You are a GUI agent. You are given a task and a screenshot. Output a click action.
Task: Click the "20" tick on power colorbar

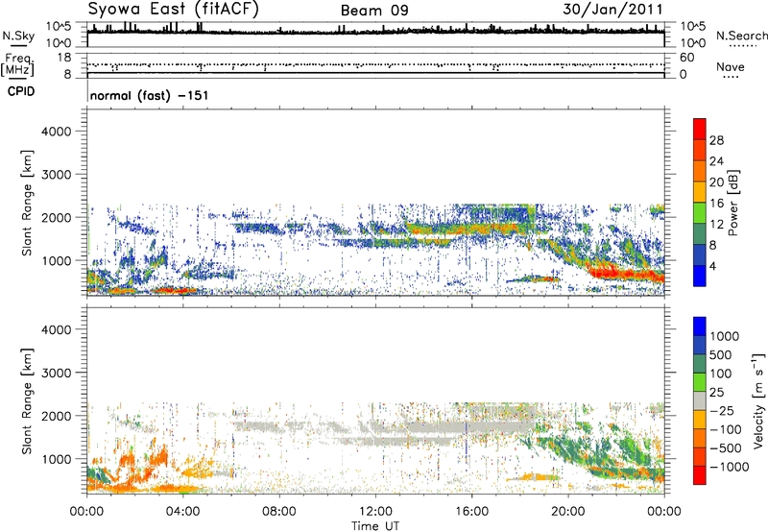coord(716,182)
